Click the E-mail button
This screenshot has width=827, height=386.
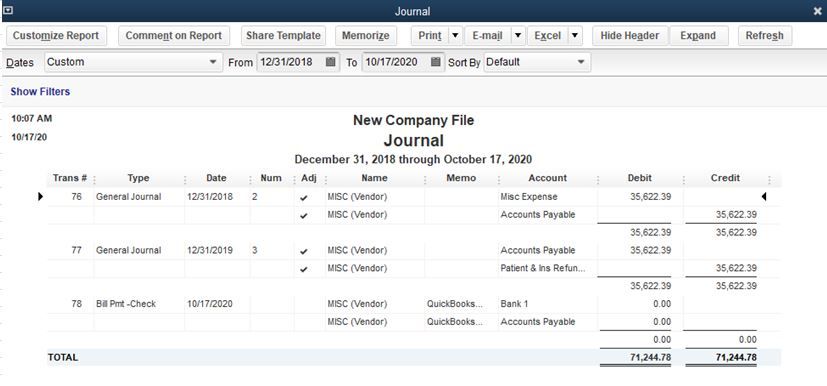point(487,36)
